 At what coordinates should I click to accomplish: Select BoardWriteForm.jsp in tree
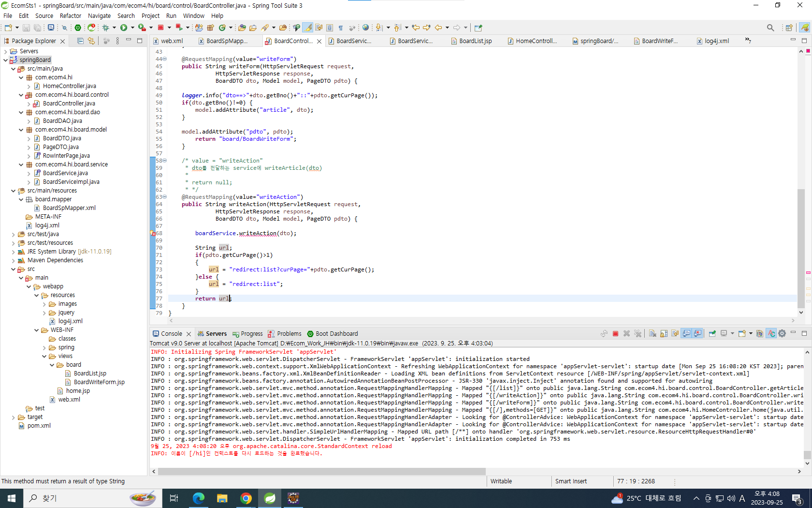click(x=99, y=382)
